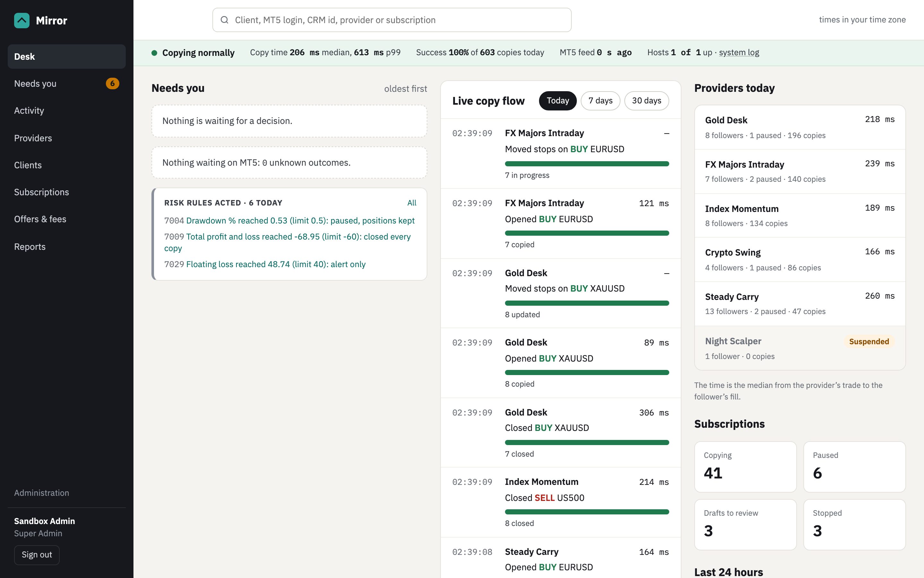Open the Drafts to review card
Image resolution: width=924 pixels, height=578 pixels.
click(x=745, y=524)
